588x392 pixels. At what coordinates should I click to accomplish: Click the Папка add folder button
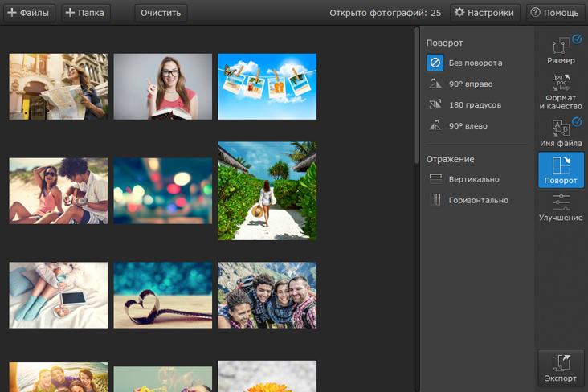click(85, 13)
